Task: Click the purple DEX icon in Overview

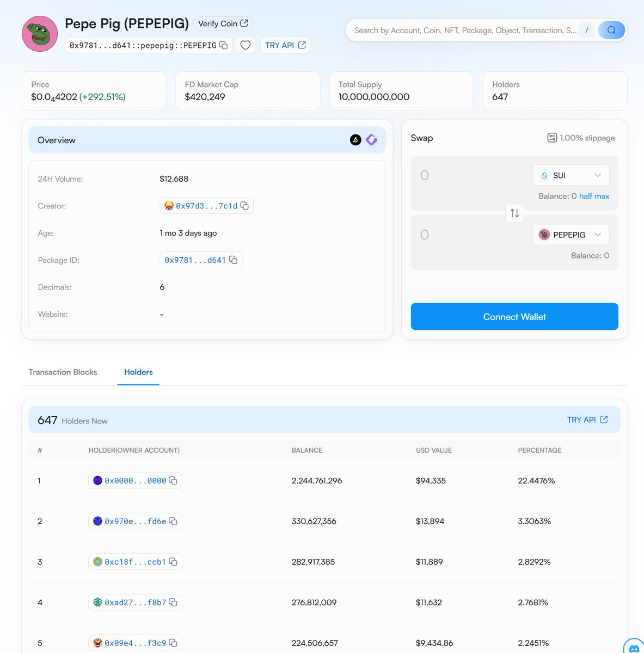Action: (x=371, y=140)
